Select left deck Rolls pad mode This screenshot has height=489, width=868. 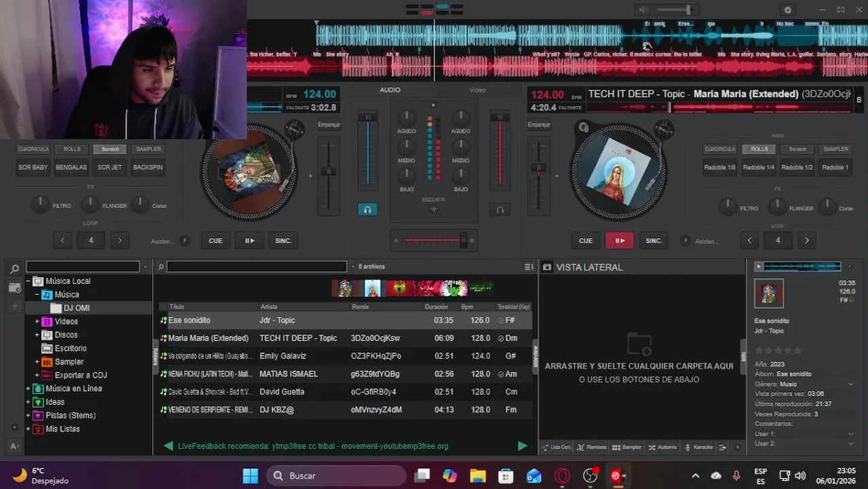[72, 149]
